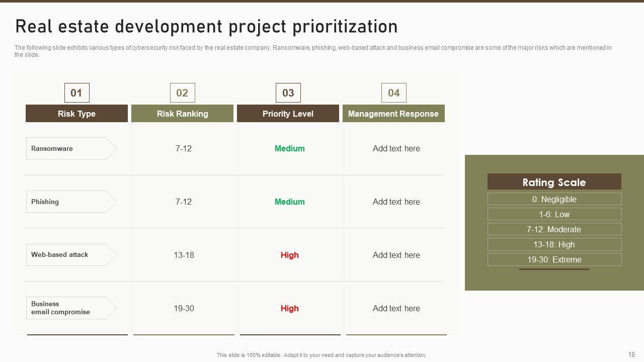Click the 'Web-based attack' risk type label
Image resolution: width=644 pixels, height=362 pixels.
[x=71, y=255]
